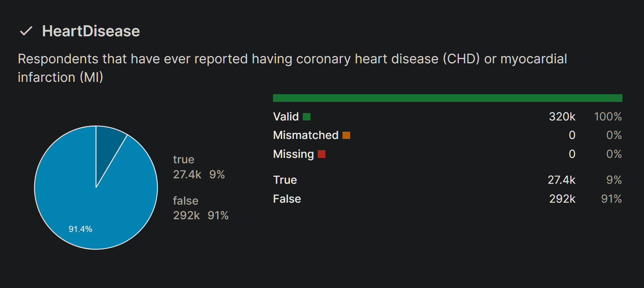The width and height of the screenshot is (644, 288).
Task: Click the Mismatched row label
Action: click(x=306, y=135)
